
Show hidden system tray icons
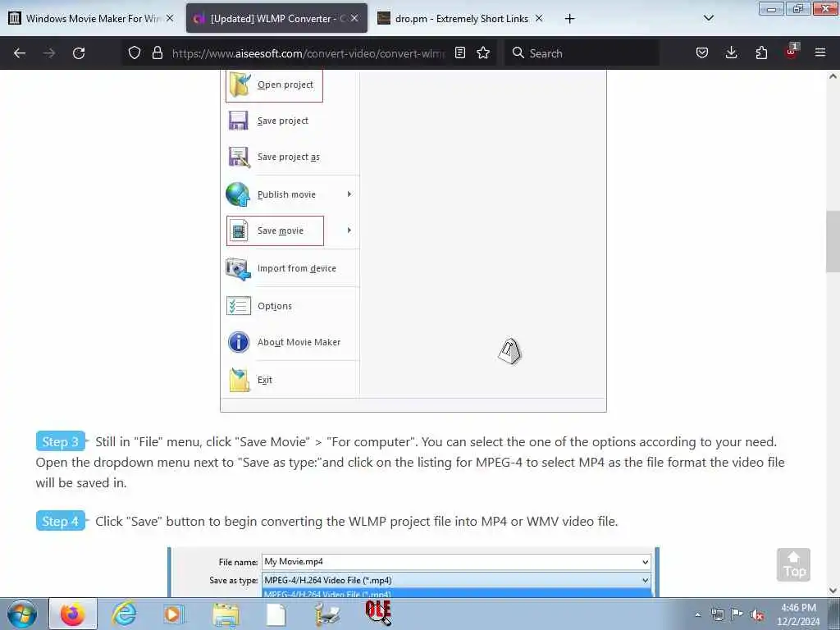(x=697, y=614)
